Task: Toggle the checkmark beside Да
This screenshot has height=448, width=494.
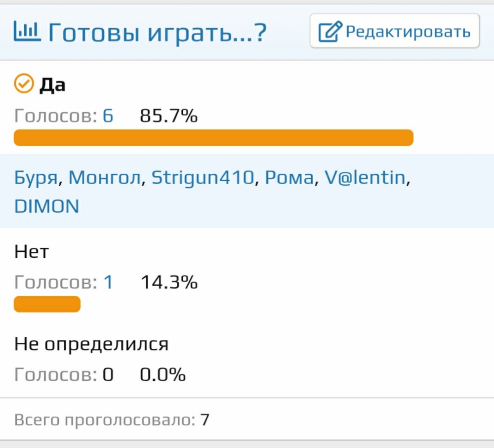Action: (x=23, y=84)
